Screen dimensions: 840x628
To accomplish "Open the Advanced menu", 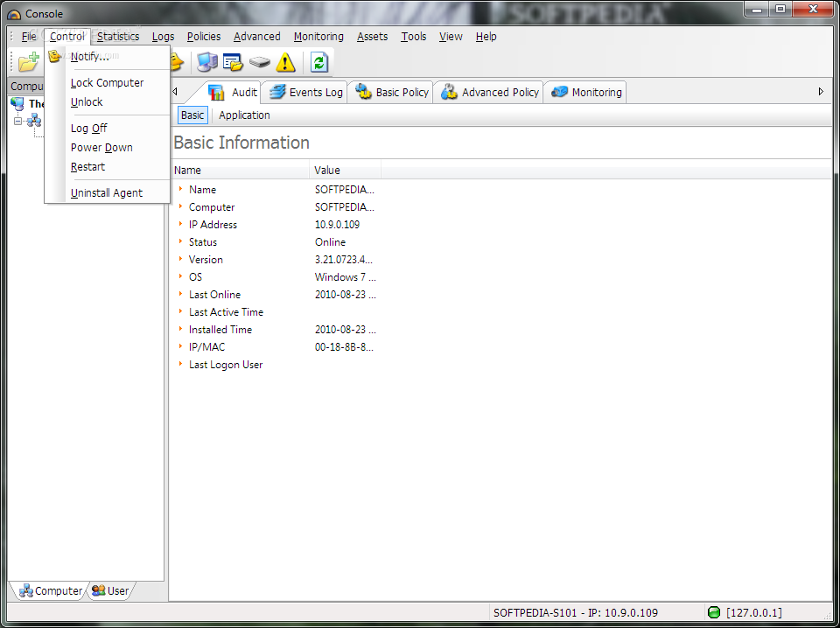I will (257, 37).
